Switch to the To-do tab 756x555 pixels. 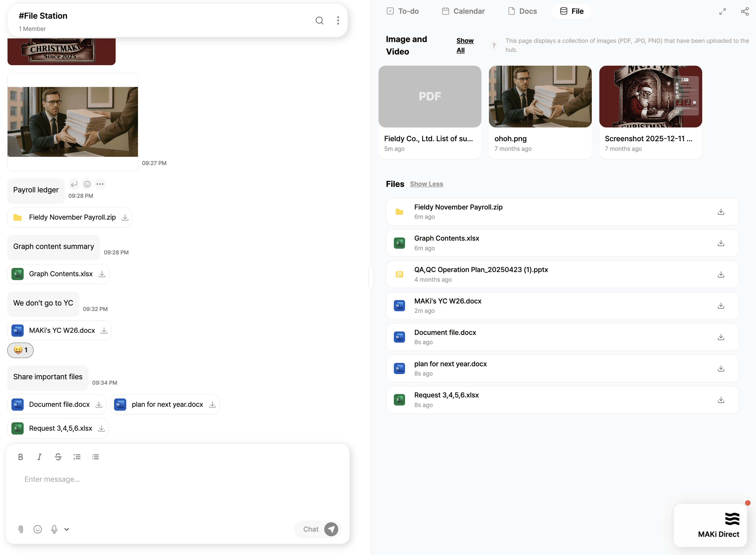402,11
